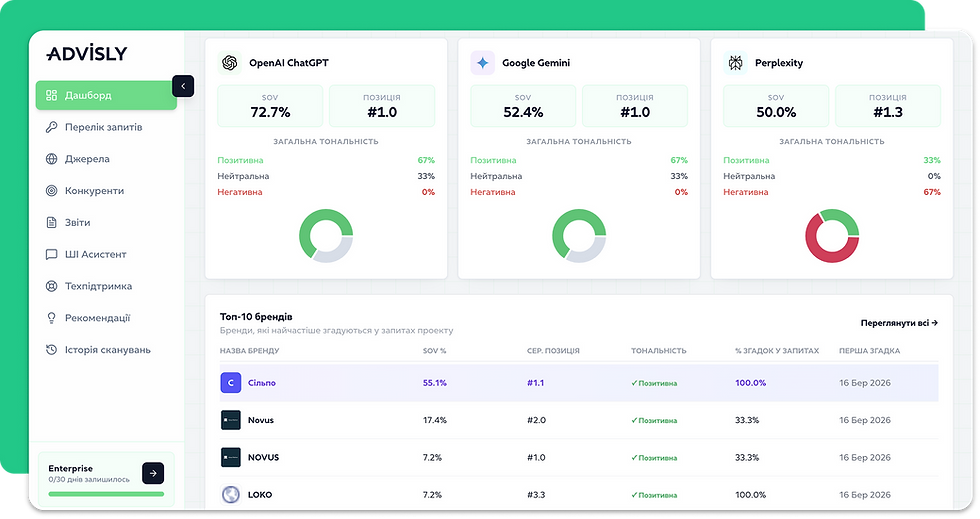Click the 100.0% mentions cell in the Сільпо row
The height and width of the screenshot is (519, 980).
[x=751, y=383]
